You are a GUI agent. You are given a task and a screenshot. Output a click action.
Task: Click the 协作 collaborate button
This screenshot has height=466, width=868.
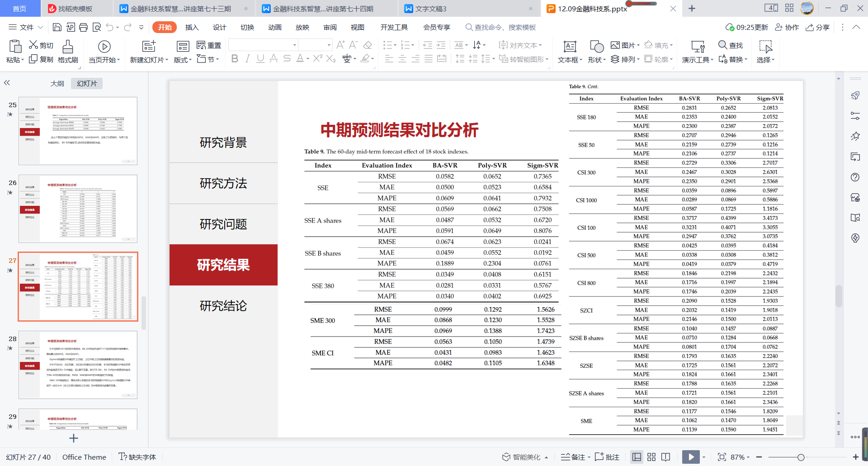tap(787, 27)
